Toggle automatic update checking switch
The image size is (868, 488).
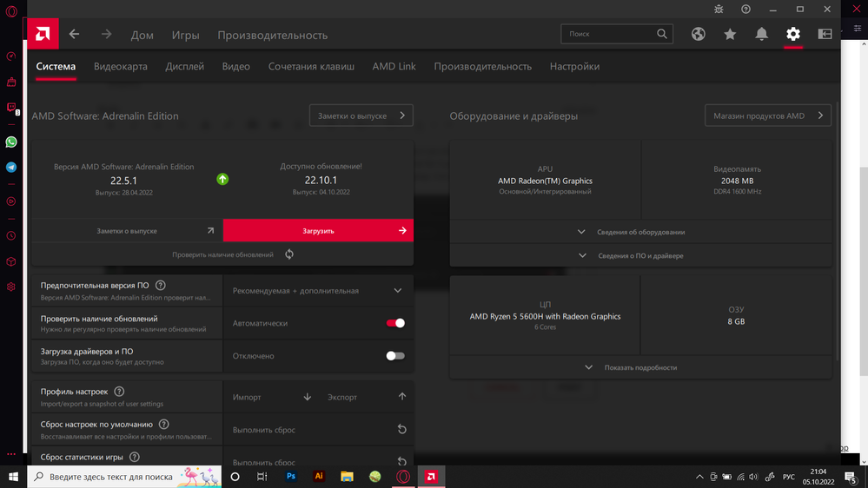click(395, 323)
